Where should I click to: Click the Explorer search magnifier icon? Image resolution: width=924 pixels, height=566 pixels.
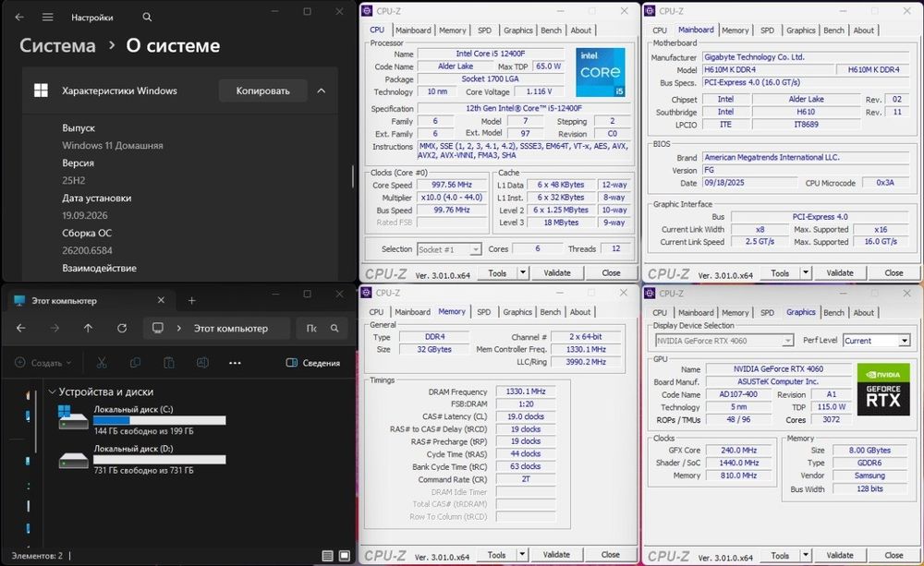point(334,328)
